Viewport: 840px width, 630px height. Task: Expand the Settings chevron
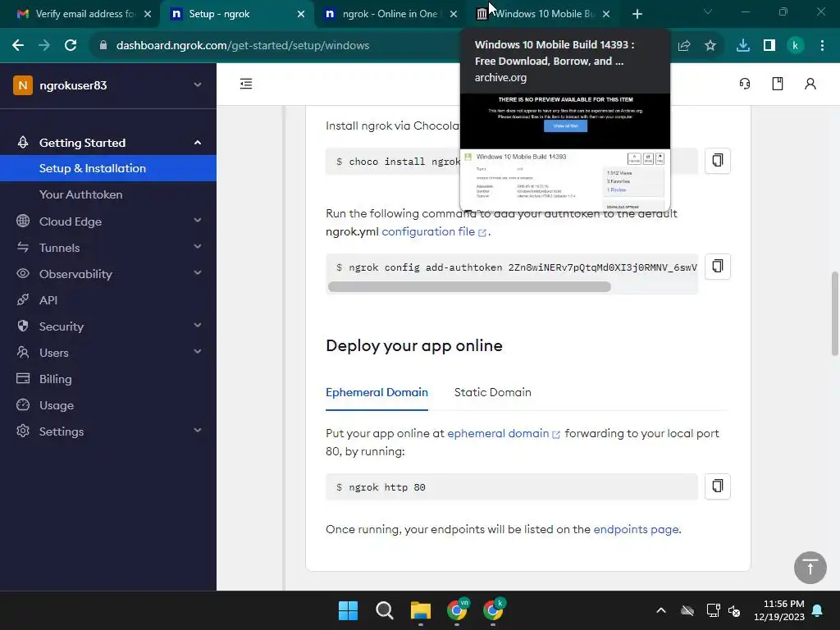[x=198, y=430]
